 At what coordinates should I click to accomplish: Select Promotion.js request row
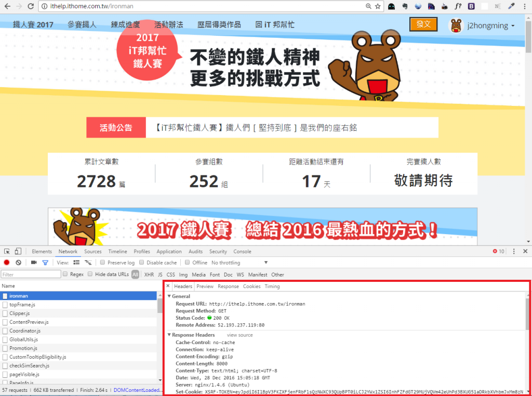pyautogui.click(x=79, y=348)
